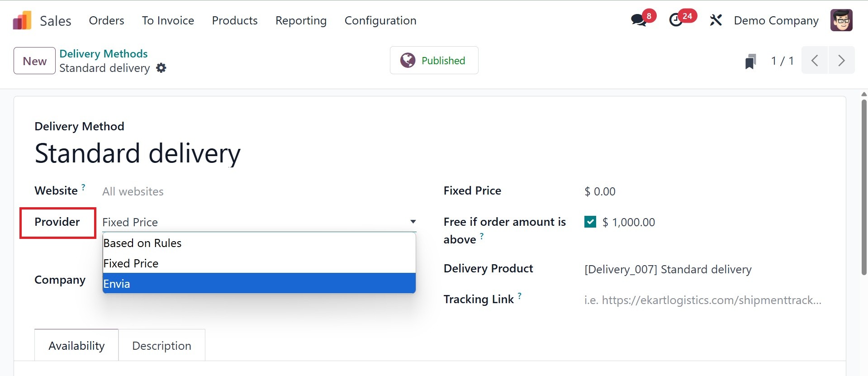Open the Configuration menu
Viewport: 868px width, 376px height.
click(380, 20)
